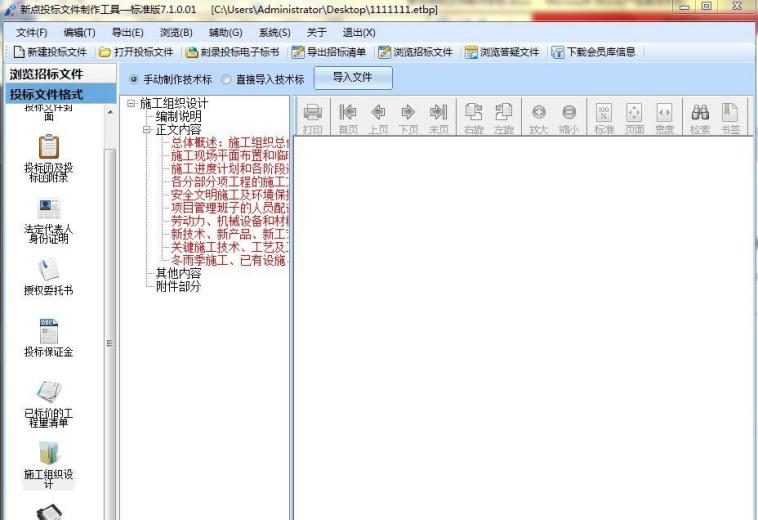Rotate page right with 右旋 icon

(x=473, y=112)
